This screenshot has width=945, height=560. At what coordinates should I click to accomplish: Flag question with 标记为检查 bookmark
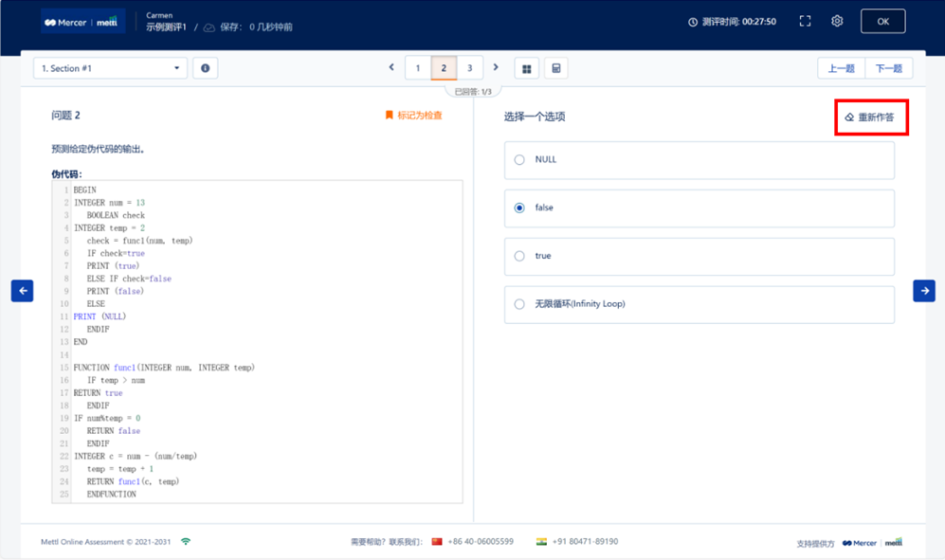click(413, 116)
